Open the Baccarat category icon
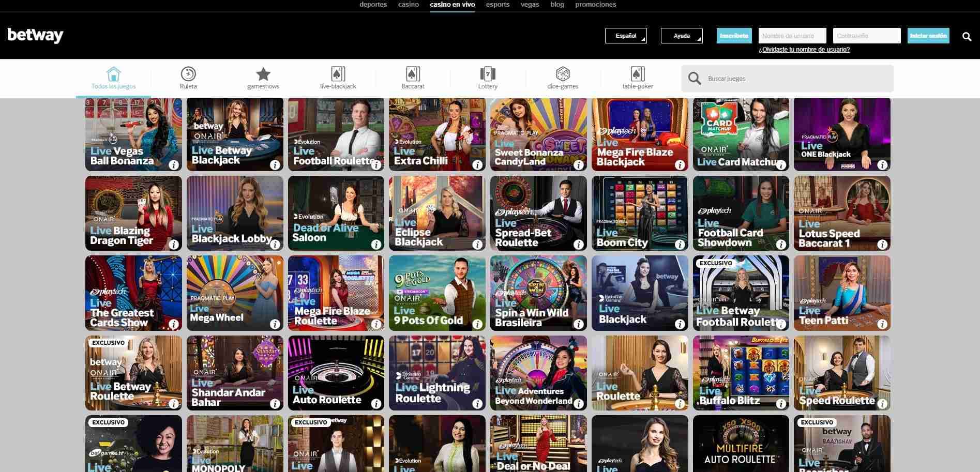980x472 pixels. (x=413, y=72)
